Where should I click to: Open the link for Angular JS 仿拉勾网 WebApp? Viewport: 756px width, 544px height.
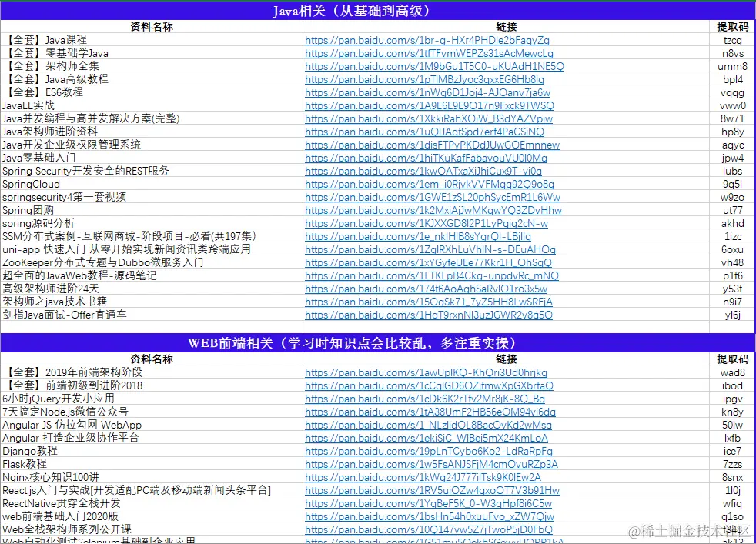click(429, 425)
